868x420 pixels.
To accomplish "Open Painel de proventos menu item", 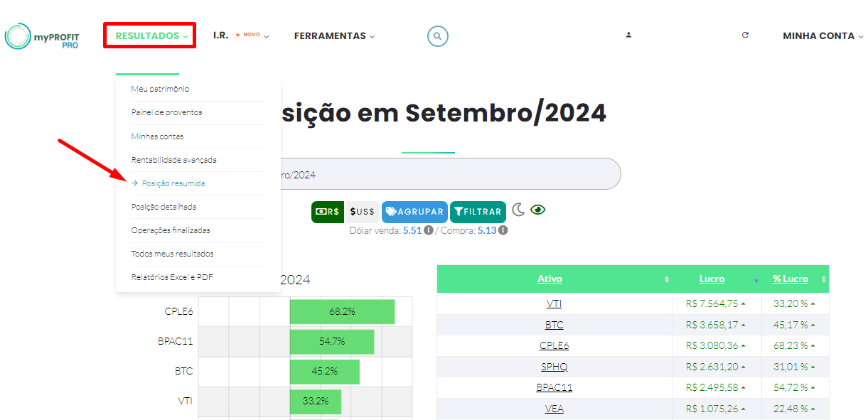I will pyautogui.click(x=166, y=112).
